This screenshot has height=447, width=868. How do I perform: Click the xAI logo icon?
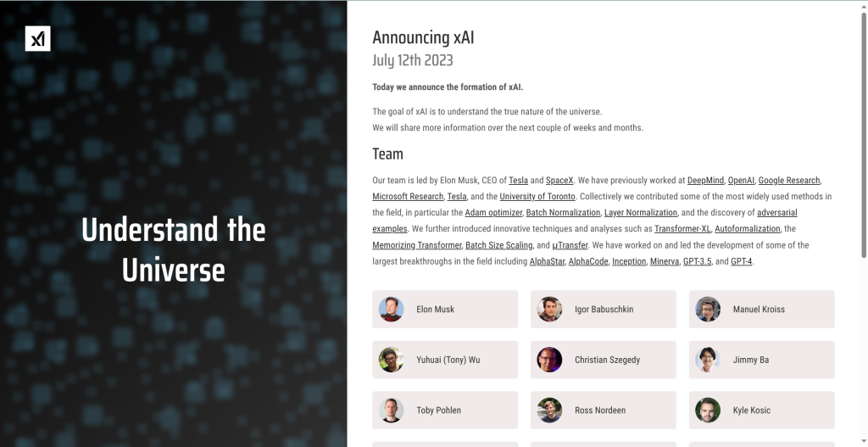pyautogui.click(x=37, y=38)
